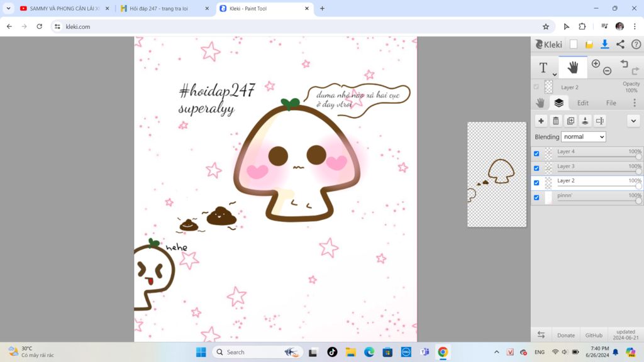Open Chrome media control icon

(604, 26)
